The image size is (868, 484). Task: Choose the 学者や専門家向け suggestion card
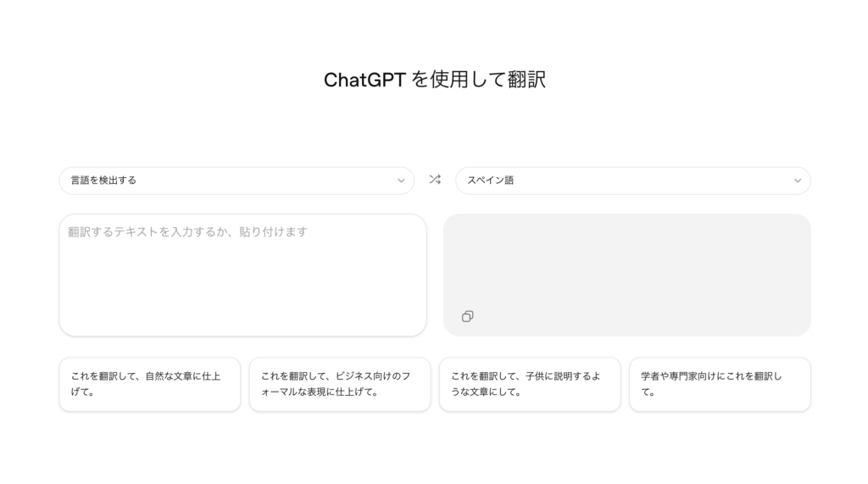pos(721,384)
